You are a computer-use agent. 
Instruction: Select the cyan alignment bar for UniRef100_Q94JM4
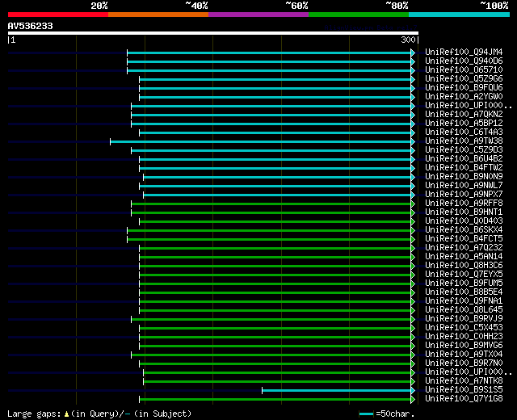pyautogui.click(x=269, y=52)
